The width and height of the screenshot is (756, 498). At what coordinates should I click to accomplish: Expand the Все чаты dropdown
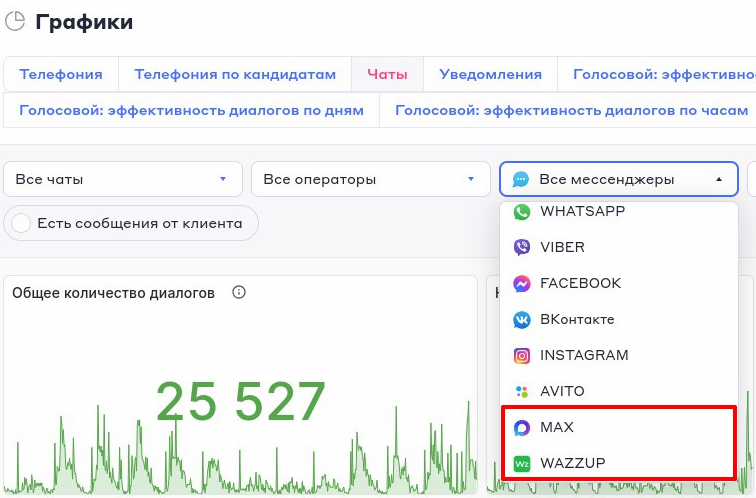pyautogui.click(x=123, y=179)
